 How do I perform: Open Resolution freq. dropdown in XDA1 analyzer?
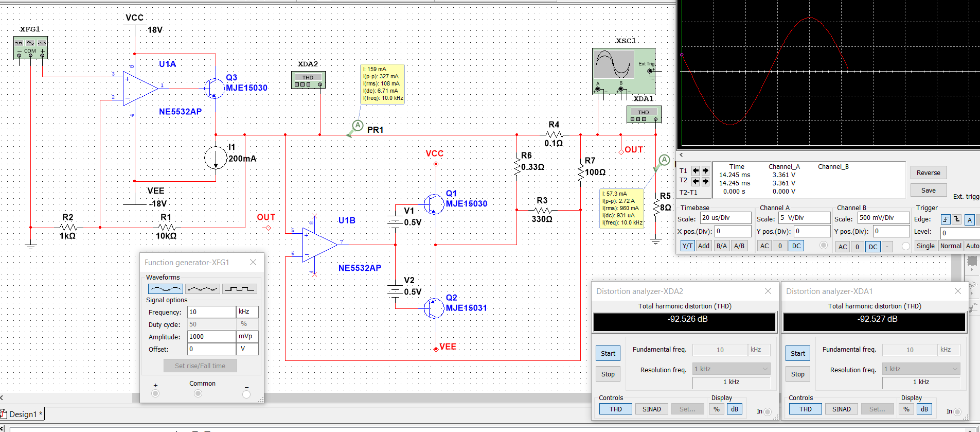921,369
